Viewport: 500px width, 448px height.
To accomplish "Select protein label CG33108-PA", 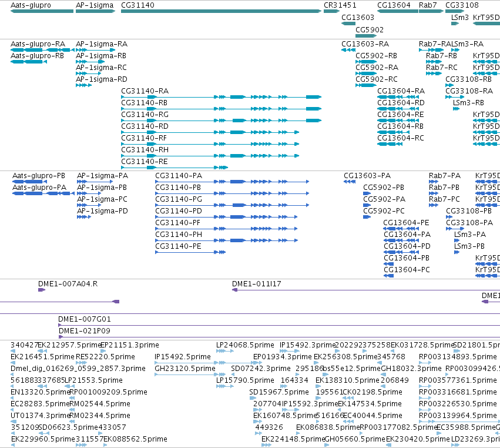I will (x=469, y=223).
